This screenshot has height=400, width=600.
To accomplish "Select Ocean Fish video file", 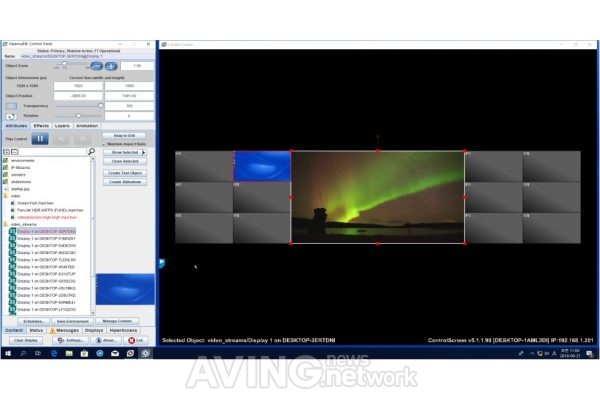I will (35, 203).
